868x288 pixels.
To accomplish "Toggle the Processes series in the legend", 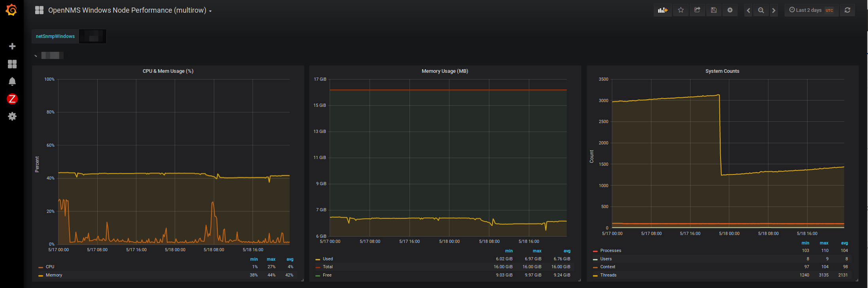I will coord(611,251).
